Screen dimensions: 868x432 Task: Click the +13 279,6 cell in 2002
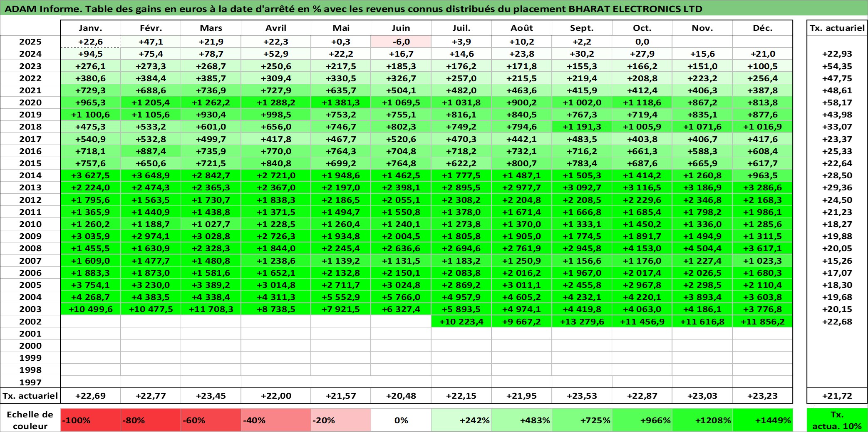(582, 322)
